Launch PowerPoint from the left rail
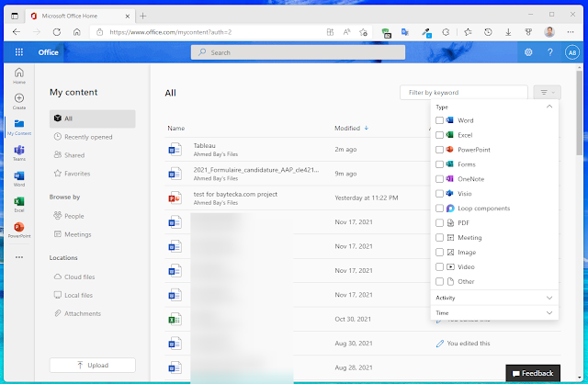This screenshot has height=384, width=588. (x=19, y=230)
